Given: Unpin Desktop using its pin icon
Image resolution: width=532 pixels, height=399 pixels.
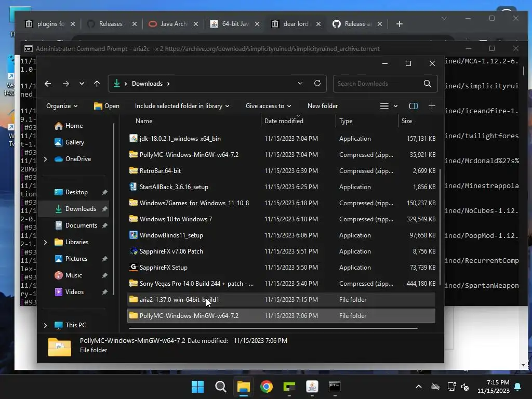Looking at the screenshot, I should point(104,192).
